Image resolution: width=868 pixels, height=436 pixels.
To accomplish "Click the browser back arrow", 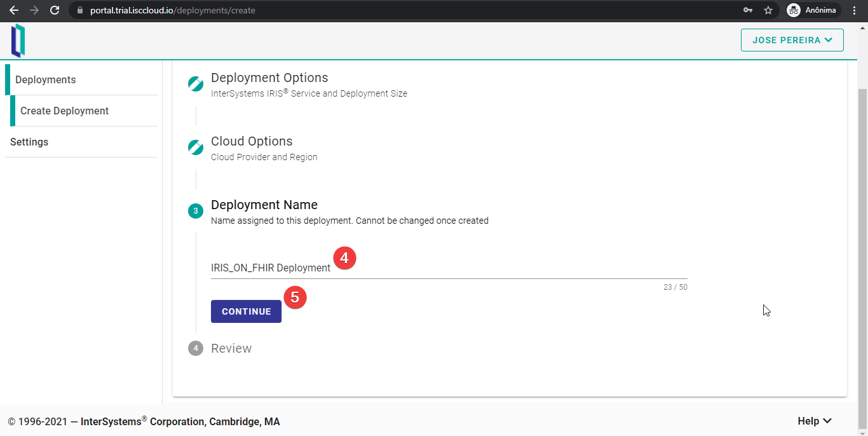I will coord(13,10).
